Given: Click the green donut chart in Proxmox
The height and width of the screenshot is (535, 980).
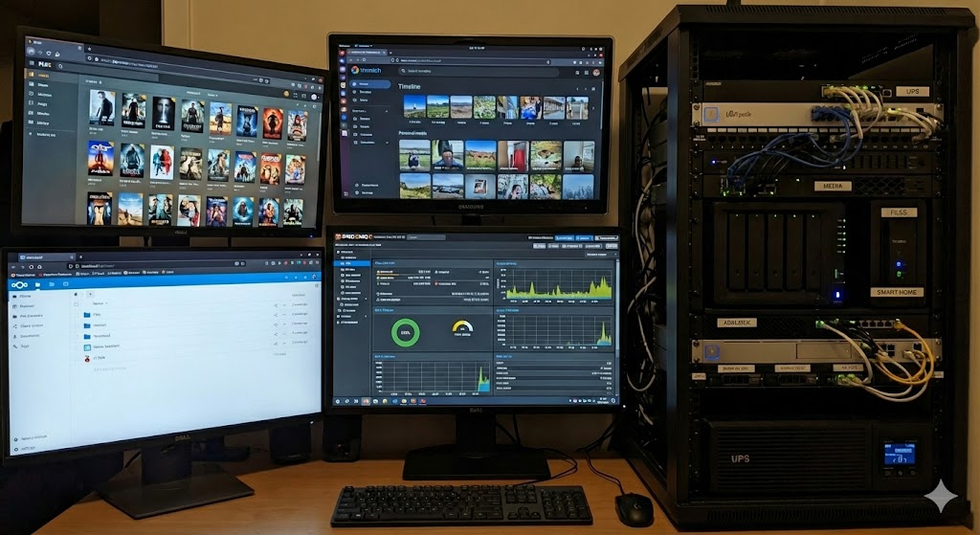Looking at the screenshot, I should tap(406, 332).
